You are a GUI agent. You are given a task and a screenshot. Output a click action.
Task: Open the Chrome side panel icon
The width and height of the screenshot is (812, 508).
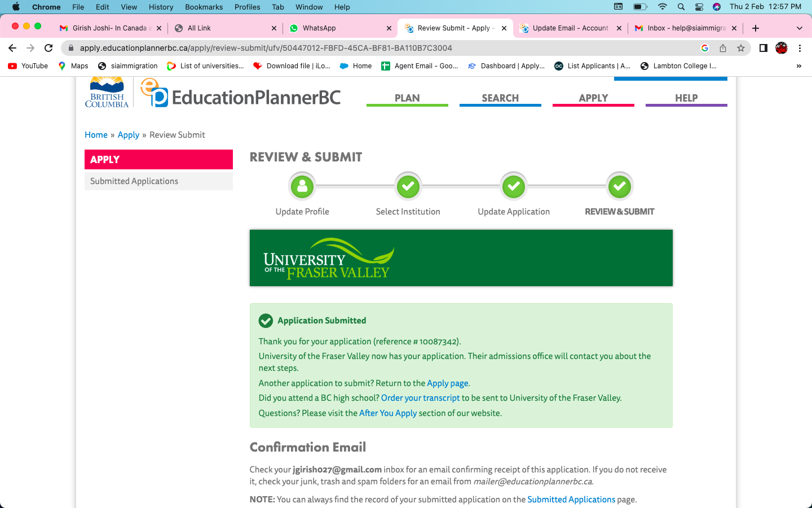tap(763, 48)
